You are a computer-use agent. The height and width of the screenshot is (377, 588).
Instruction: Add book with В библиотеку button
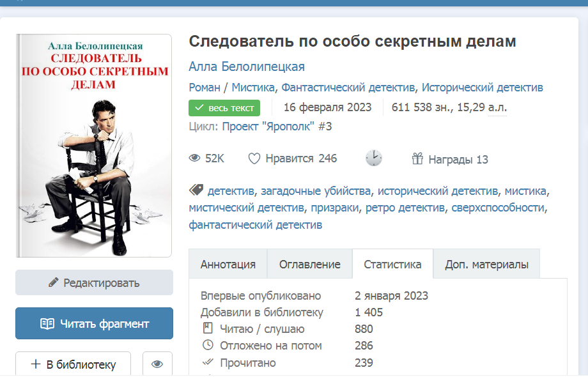[x=73, y=364]
